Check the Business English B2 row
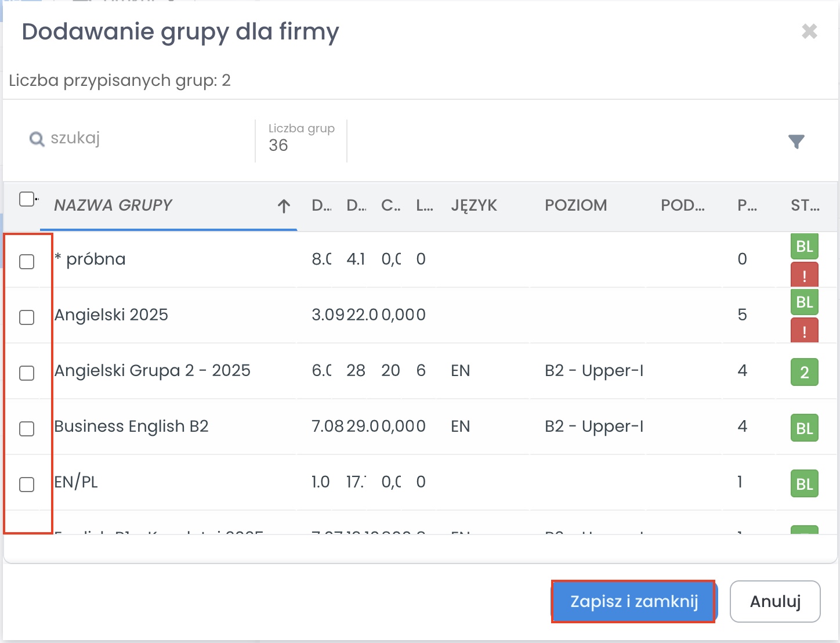840x643 pixels. 27,429
